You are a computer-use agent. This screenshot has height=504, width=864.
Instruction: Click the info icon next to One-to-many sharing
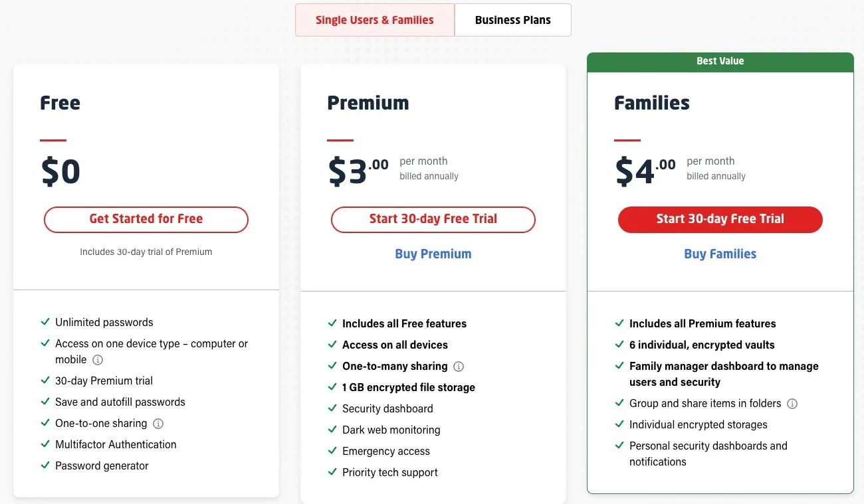tap(459, 367)
